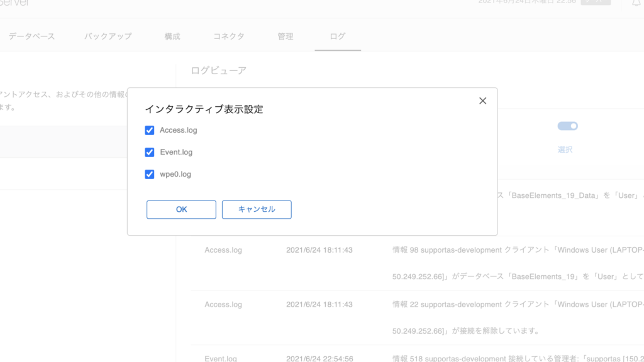Turn off the log viewer toggle switch
Screen dimensions: 644x362
click(567, 126)
